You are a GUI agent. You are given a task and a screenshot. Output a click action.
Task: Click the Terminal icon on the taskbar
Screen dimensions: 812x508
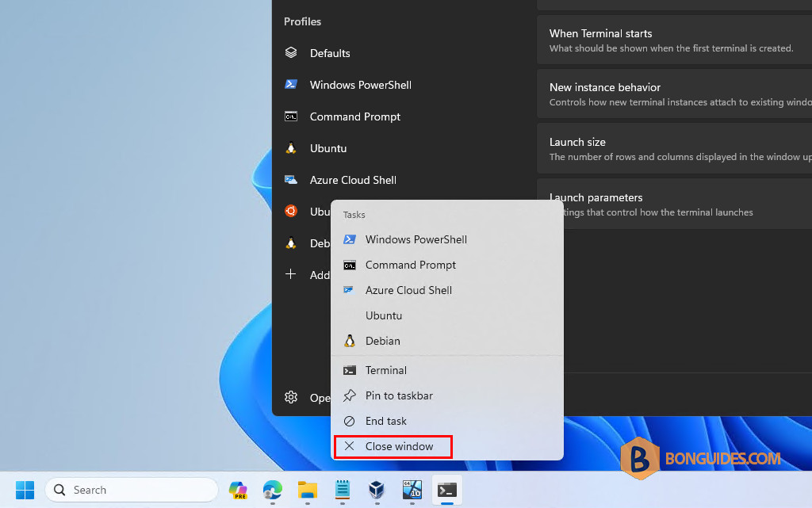[x=447, y=490]
